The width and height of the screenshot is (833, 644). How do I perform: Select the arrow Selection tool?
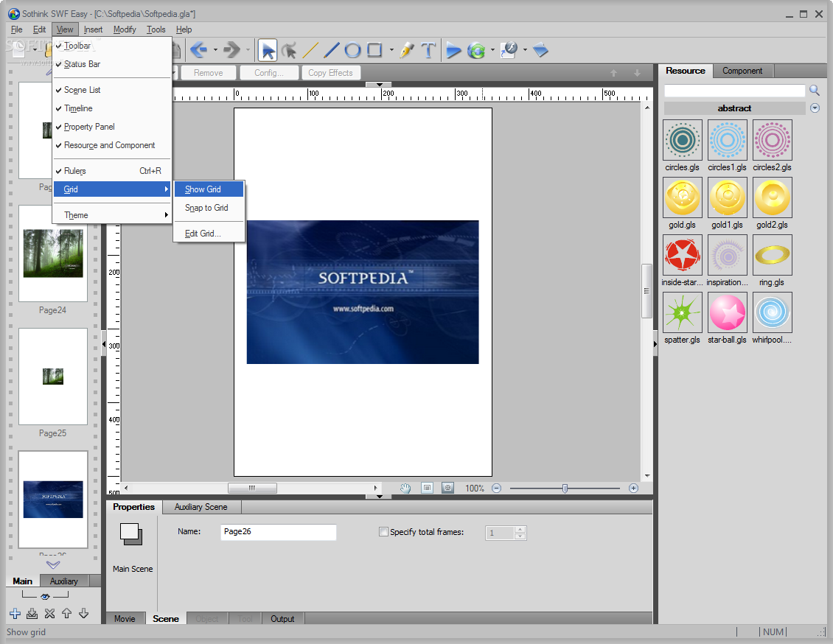tap(267, 50)
